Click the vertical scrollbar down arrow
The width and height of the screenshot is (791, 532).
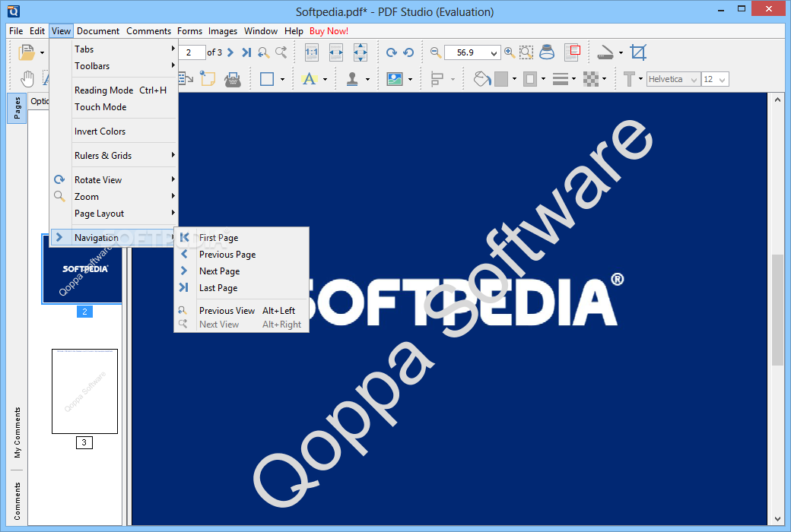tap(777, 519)
